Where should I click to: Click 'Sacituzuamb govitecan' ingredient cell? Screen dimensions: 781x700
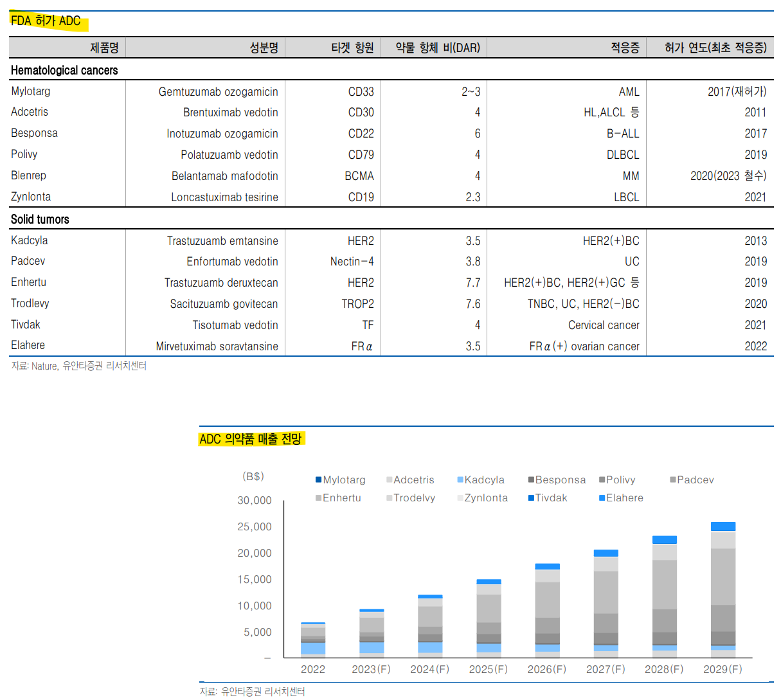(x=224, y=304)
